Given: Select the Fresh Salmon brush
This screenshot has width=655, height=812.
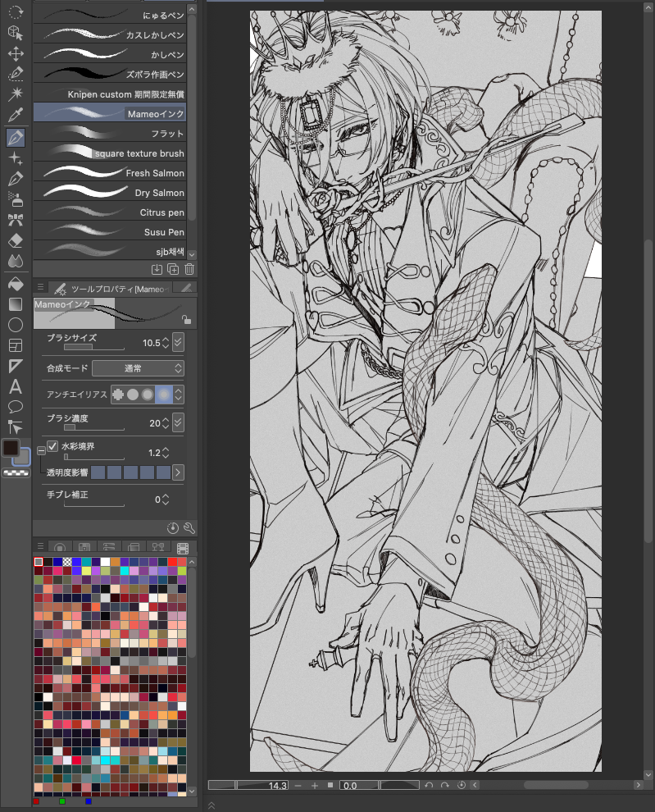Looking at the screenshot, I should pyautogui.click(x=110, y=172).
